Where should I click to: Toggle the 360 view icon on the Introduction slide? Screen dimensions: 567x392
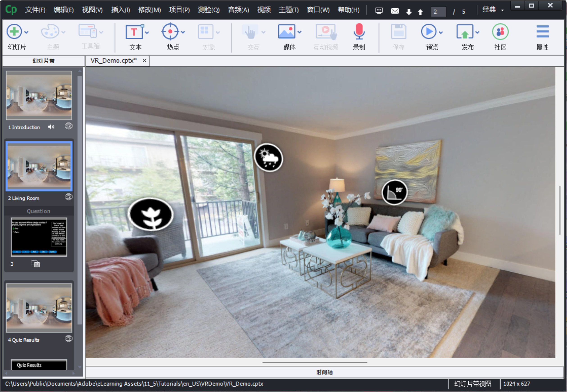(x=68, y=126)
